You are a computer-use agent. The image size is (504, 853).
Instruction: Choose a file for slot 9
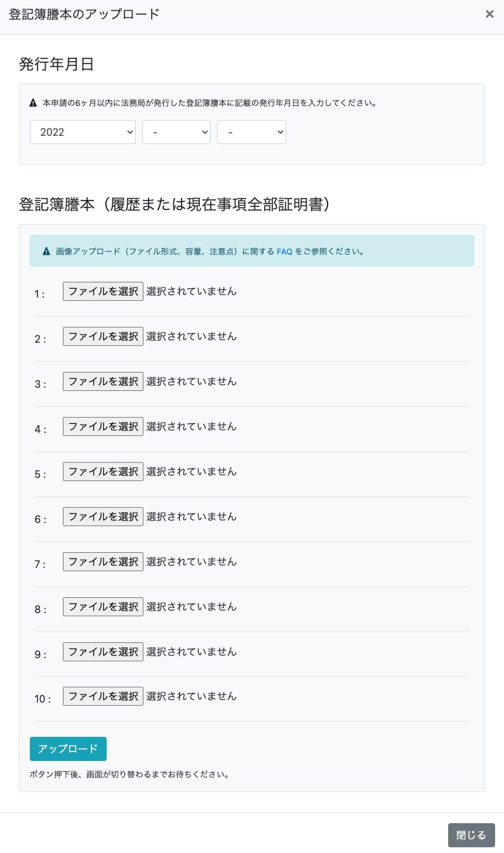pyautogui.click(x=103, y=652)
